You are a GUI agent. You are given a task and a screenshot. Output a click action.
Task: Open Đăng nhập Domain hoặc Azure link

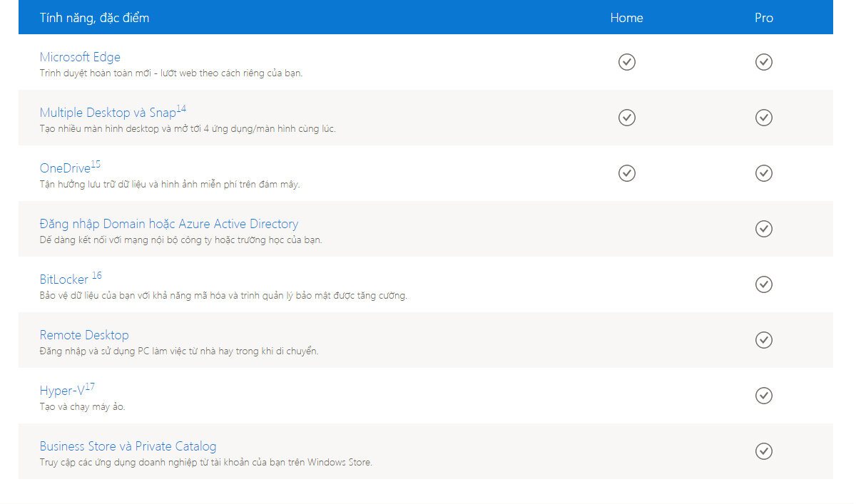pos(168,224)
